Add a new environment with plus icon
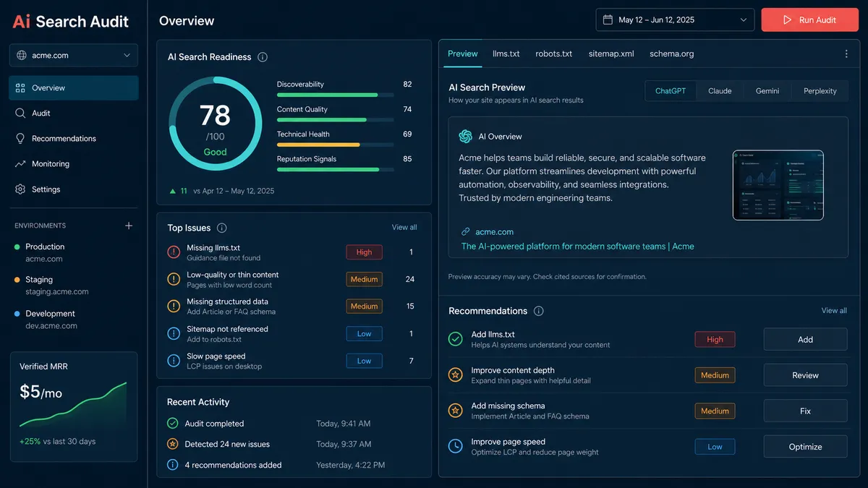Image resolution: width=868 pixels, height=488 pixels. 129,226
